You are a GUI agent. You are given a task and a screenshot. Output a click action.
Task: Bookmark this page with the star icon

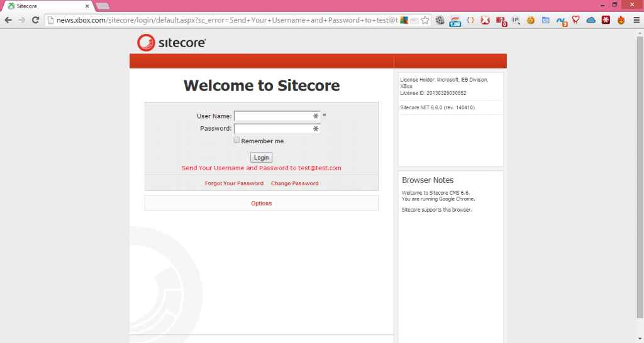[x=425, y=20]
